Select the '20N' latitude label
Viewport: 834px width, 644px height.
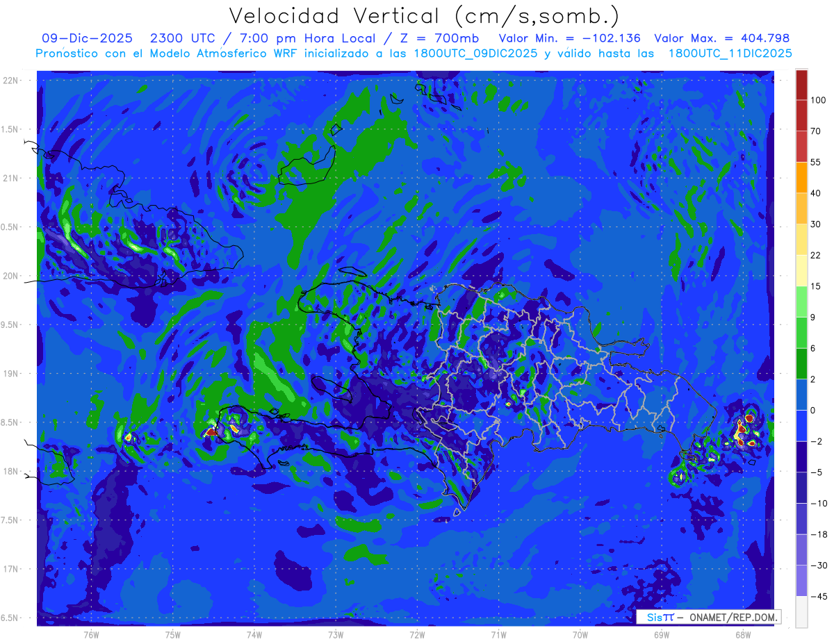tap(10, 276)
